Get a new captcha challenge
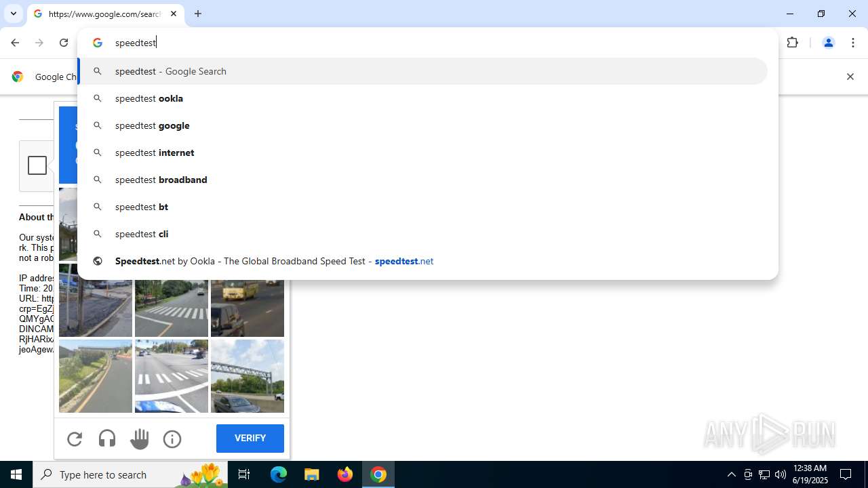The image size is (868, 488). click(x=75, y=439)
